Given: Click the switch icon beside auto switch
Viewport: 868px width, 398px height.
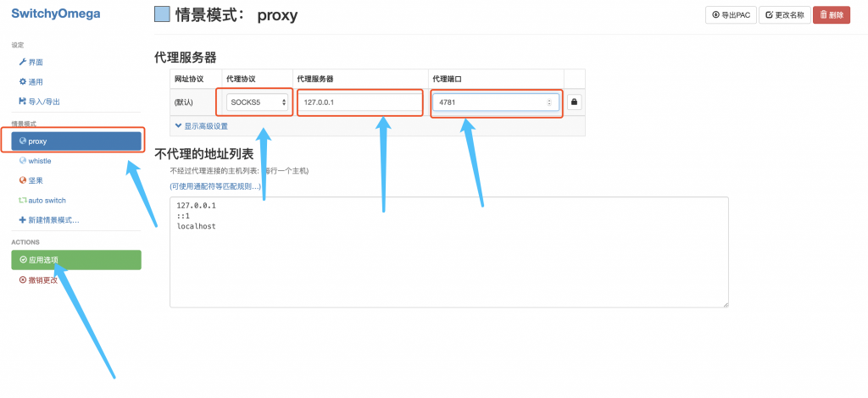Looking at the screenshot, I should click(23, 200).
